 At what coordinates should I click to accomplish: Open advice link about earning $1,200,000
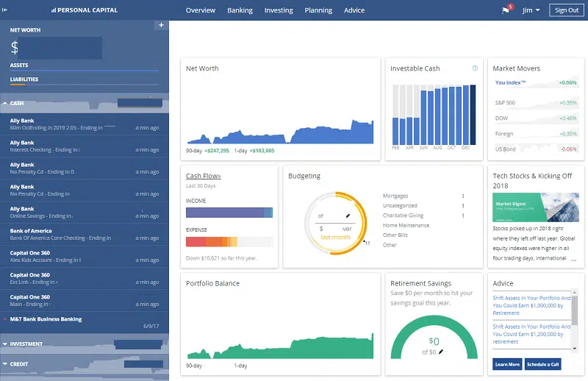point(531,334)
